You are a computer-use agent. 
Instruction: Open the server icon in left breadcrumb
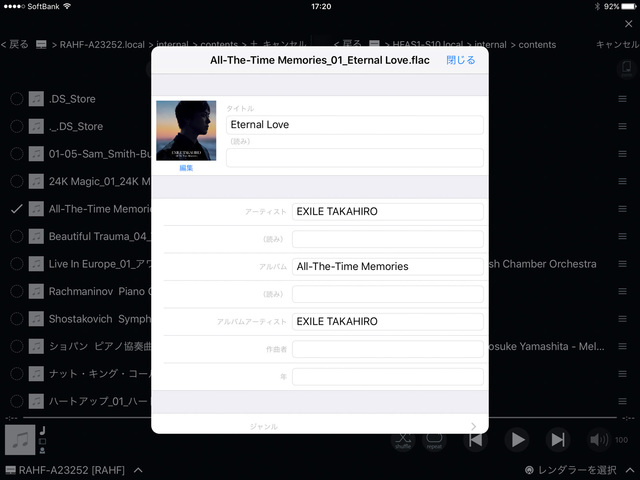pos(41,44)
